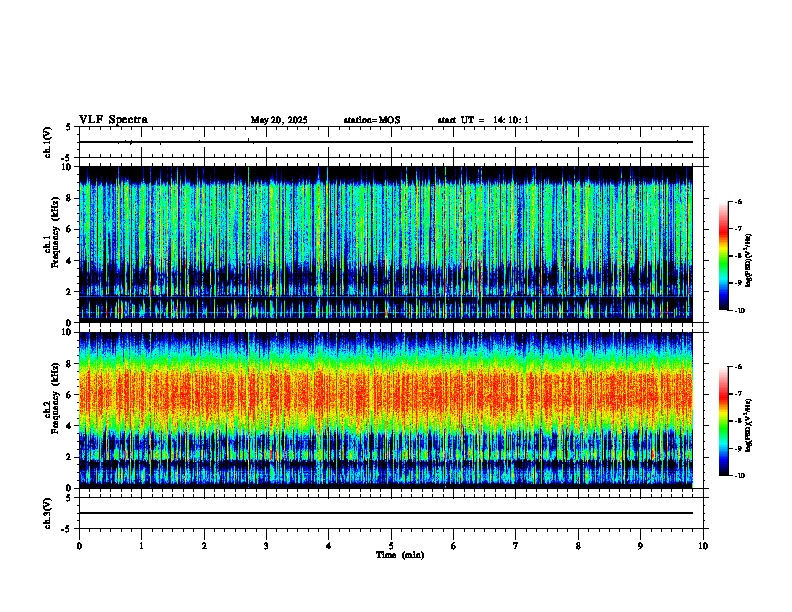
Task: Click the time axis tick label "0"
Action: pos(79,546)
